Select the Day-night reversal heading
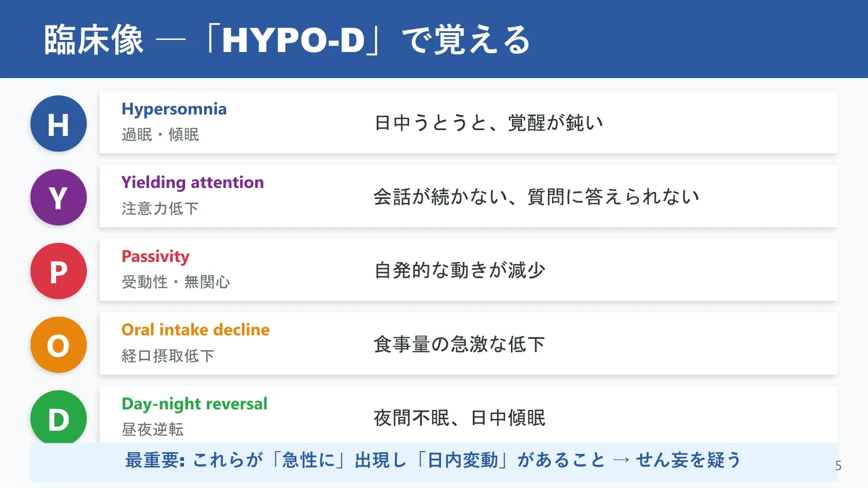This screenshot has height=488, width=868. point(194,404)
